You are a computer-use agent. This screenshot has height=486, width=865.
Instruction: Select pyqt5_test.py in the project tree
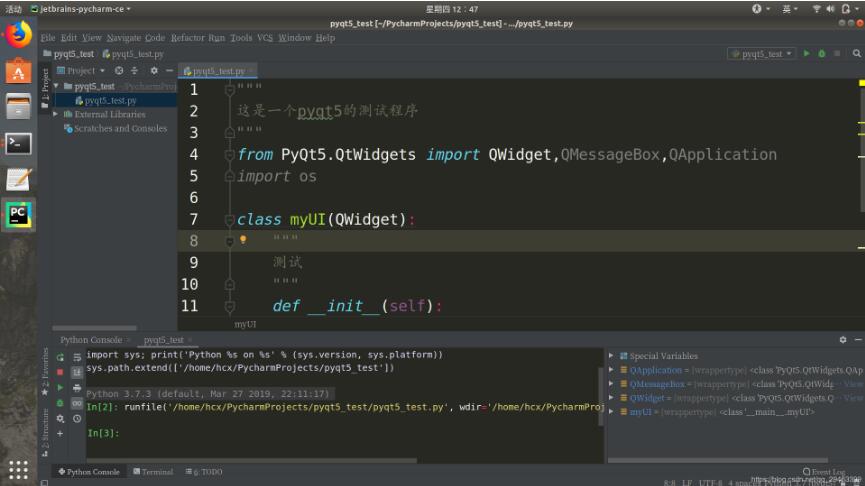(x=110, y=100)
